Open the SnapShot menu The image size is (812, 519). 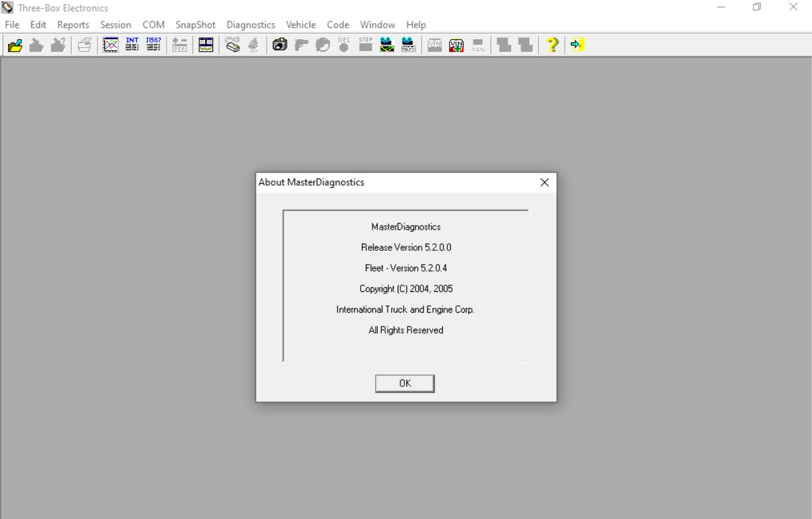[x=195, y=25]
